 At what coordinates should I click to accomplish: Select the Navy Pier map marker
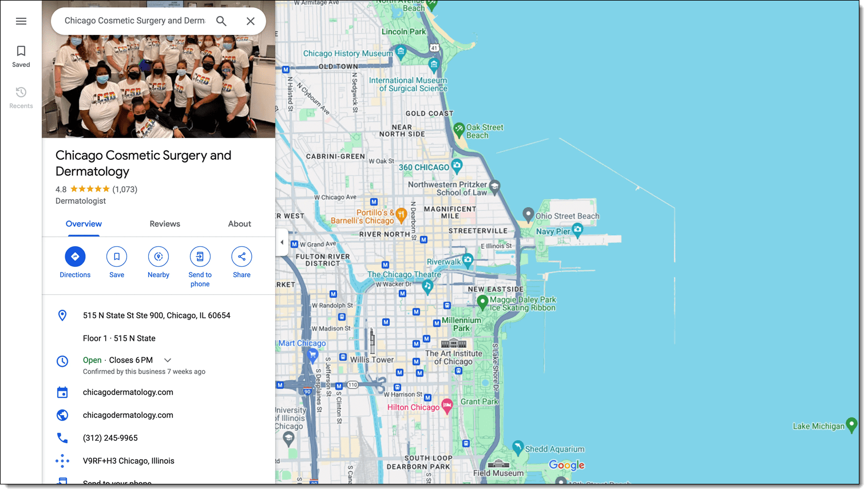(x=577, y=230)
